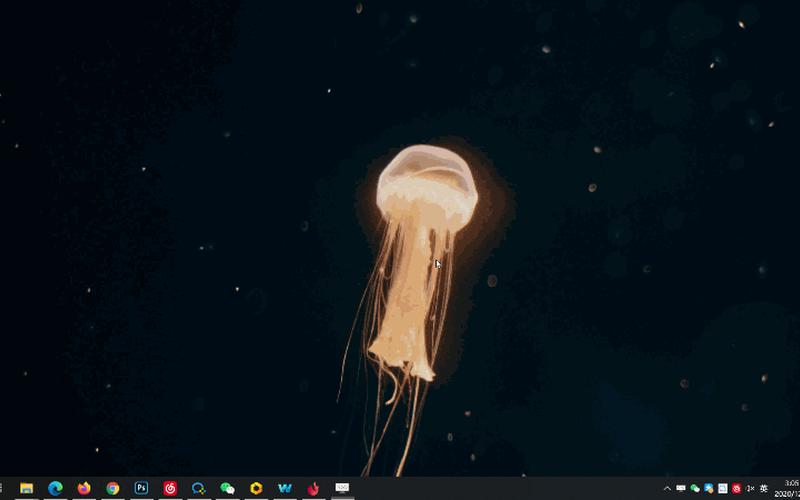The image size is (800, 500).
Task: Click the white monitor icon in system tray
Action: 681,488
